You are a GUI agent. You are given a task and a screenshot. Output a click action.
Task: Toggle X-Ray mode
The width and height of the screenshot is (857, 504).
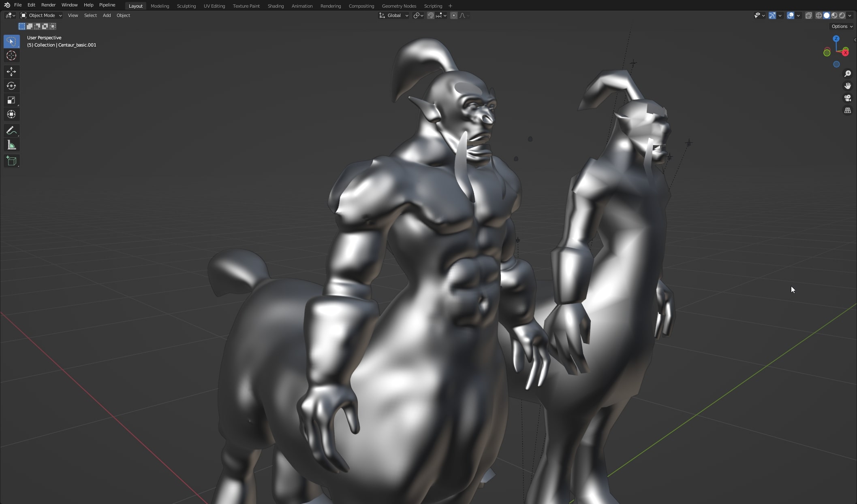808,15
